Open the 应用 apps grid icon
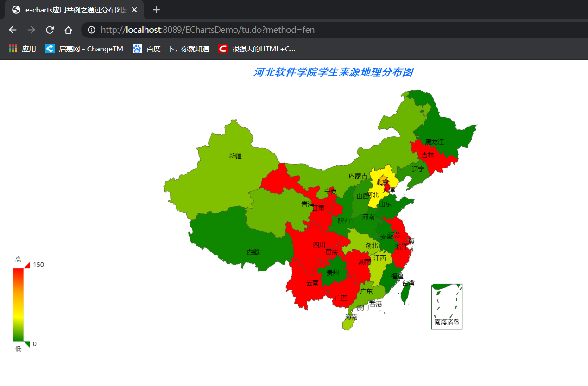The image size is (588, 386). [13, 48]
